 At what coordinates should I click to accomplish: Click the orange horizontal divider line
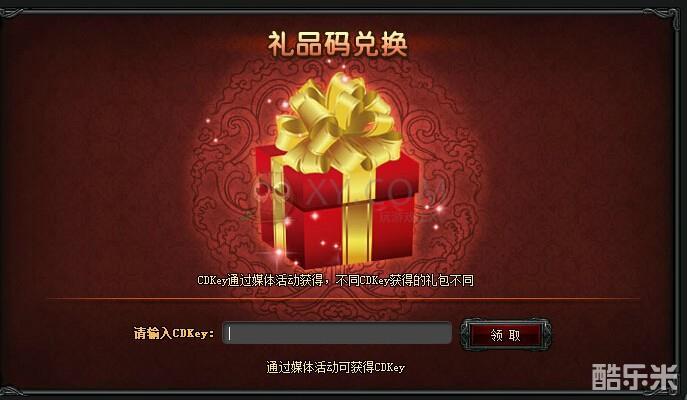344,299
